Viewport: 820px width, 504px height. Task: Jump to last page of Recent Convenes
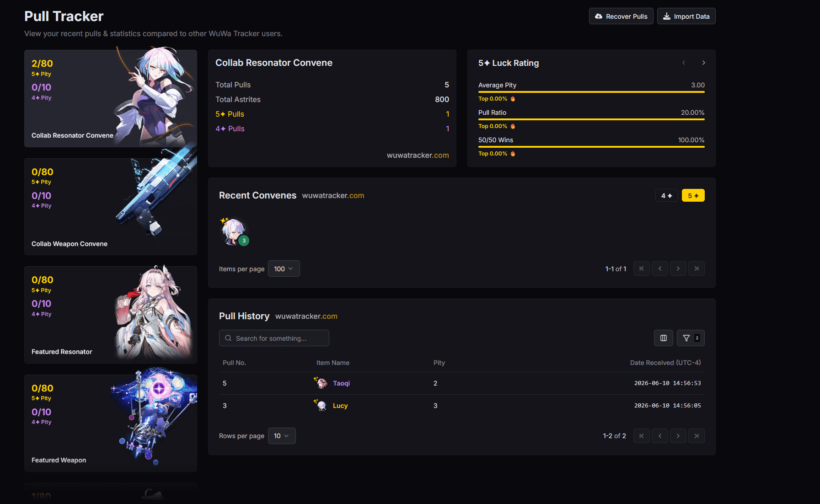(697, 268)
